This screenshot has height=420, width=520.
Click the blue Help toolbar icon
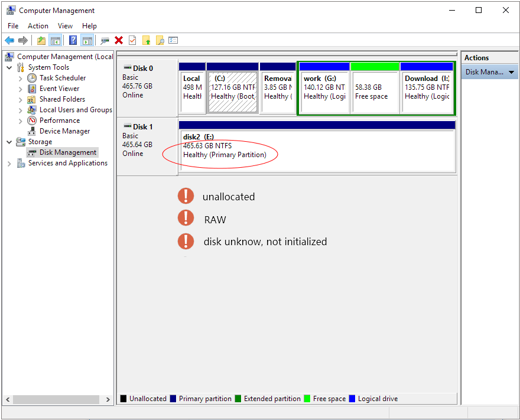73,40
